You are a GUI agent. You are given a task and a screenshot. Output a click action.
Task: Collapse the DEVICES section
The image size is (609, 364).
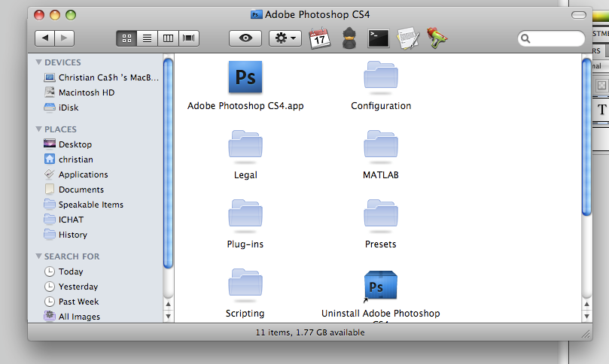click(x=38, y=62)
